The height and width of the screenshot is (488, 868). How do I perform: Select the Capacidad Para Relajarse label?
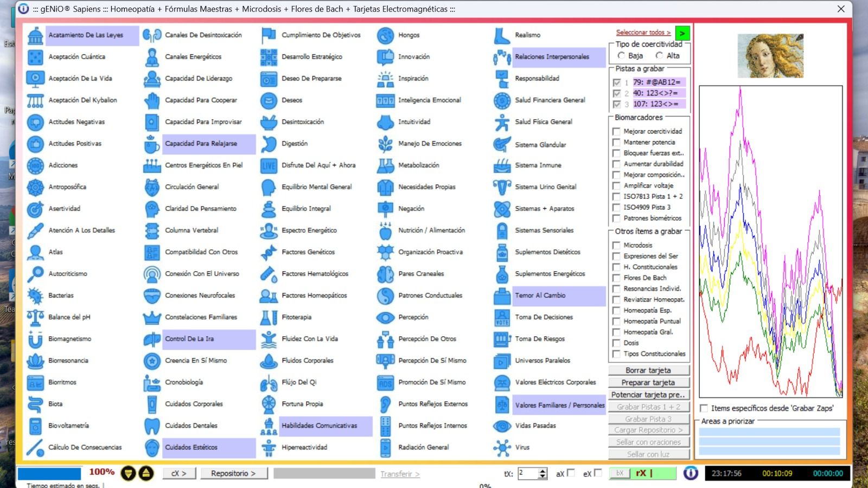(x=209, y=144)
